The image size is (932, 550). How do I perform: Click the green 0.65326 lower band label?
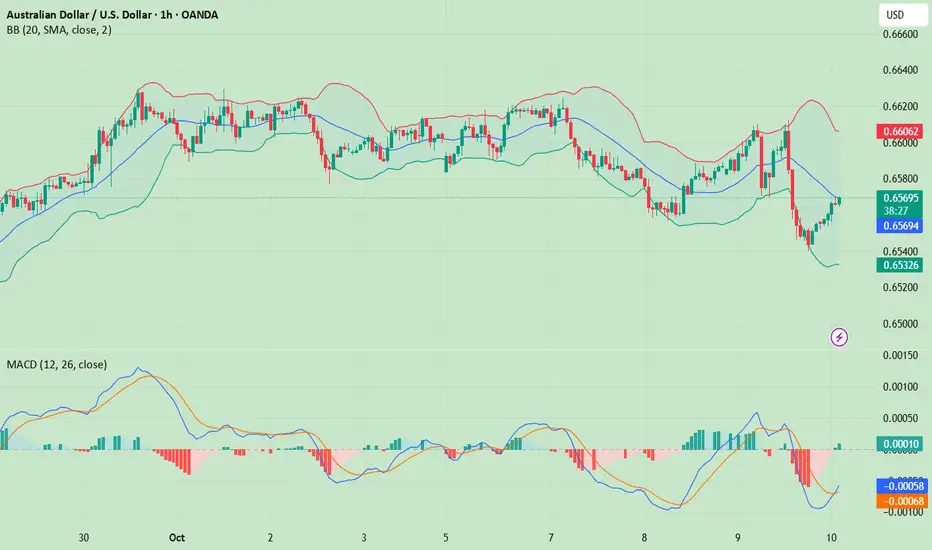(900, 265)
